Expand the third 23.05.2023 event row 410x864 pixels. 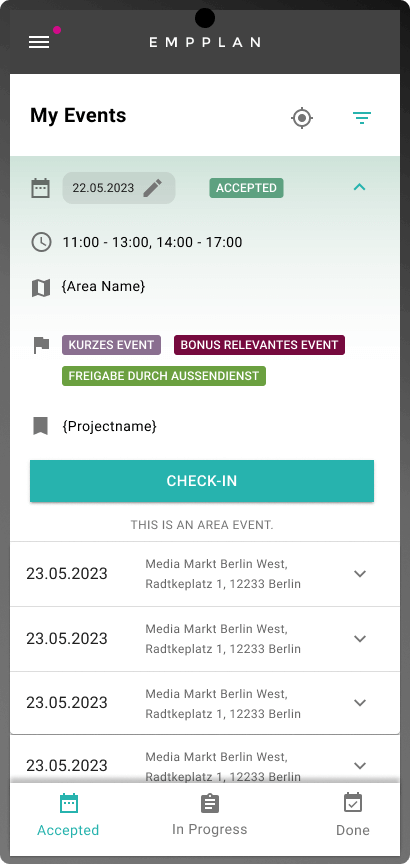(360, 703)
